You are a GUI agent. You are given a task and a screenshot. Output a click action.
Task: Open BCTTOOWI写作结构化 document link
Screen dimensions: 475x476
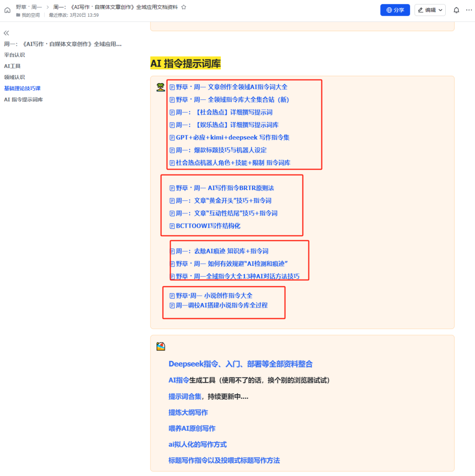click(x=208, y=226)
